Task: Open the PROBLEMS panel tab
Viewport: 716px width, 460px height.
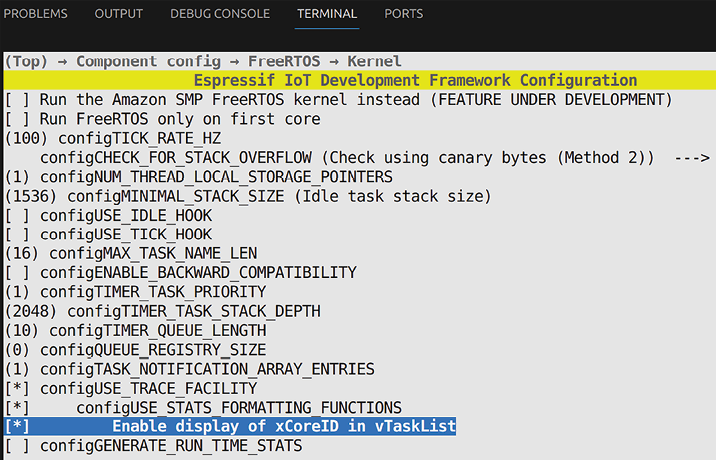Action: (34, 14)
